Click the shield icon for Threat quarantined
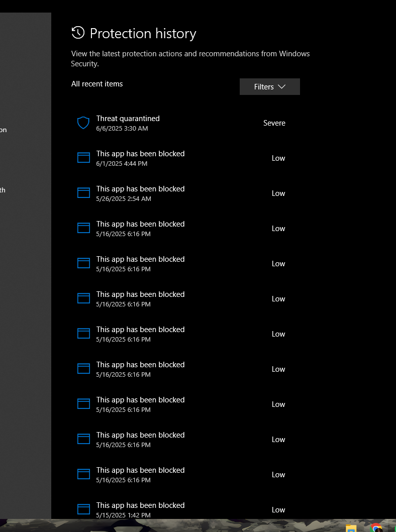The width and height of the screenshot is (396, 532). [x=83, y=123]
